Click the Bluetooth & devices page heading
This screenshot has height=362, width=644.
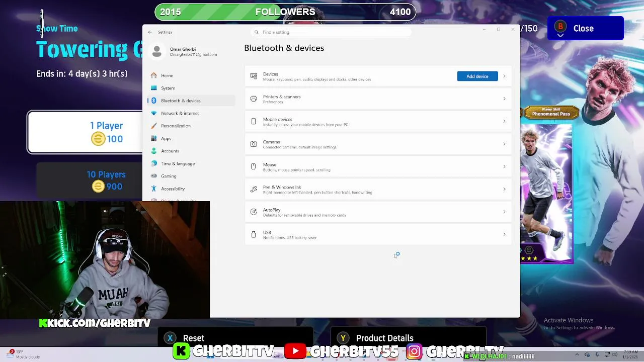[284, 48]
